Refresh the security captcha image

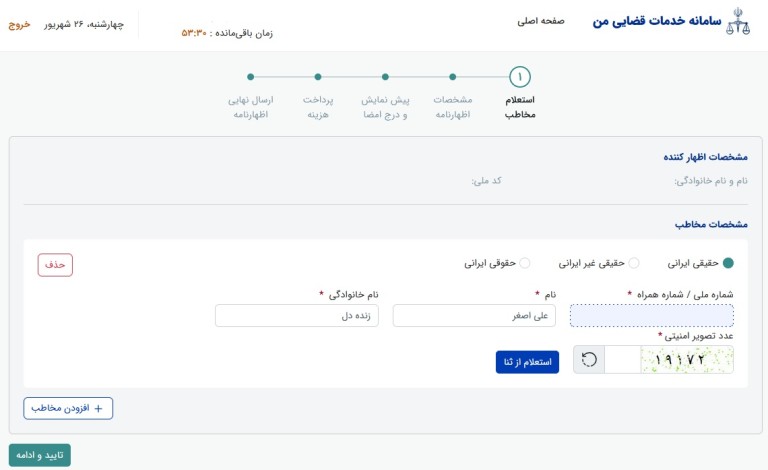point(589,360)
